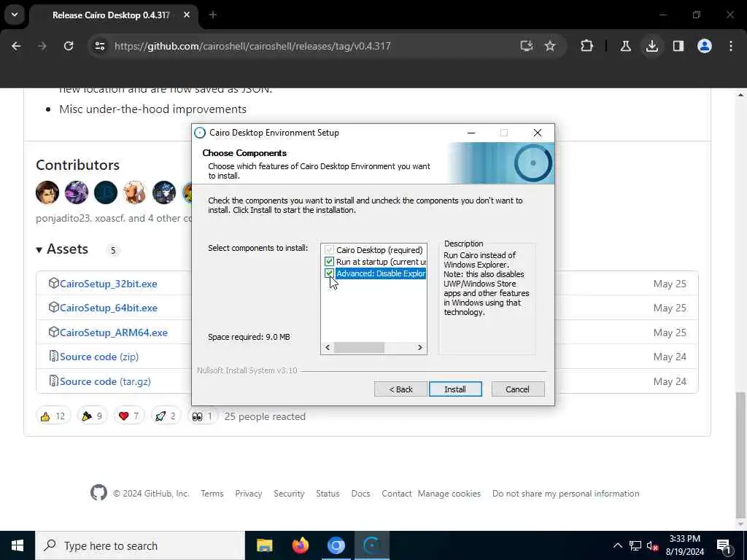Click Manage cookies in footer

tap(449, 494)
